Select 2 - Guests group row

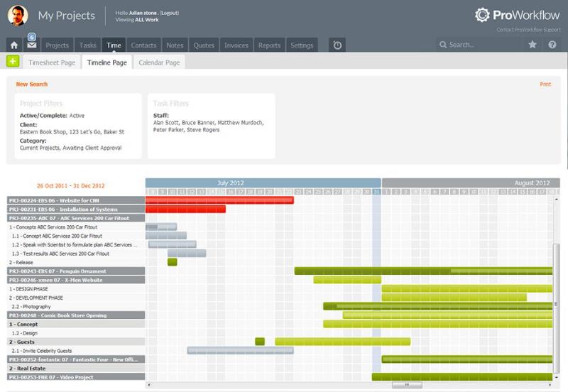click(76, 342)
